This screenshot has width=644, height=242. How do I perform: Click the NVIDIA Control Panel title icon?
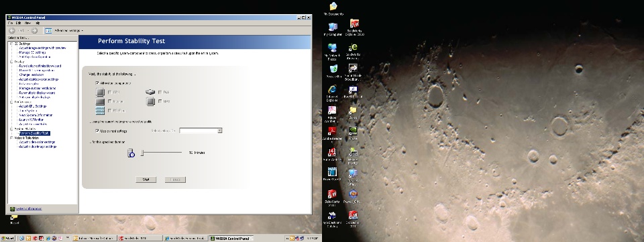[x=9, y=17]
